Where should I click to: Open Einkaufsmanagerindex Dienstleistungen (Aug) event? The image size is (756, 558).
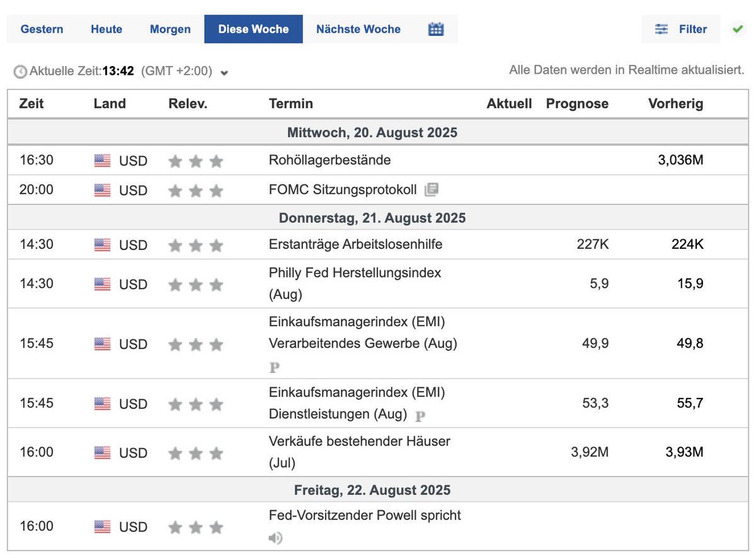(357, 403)
